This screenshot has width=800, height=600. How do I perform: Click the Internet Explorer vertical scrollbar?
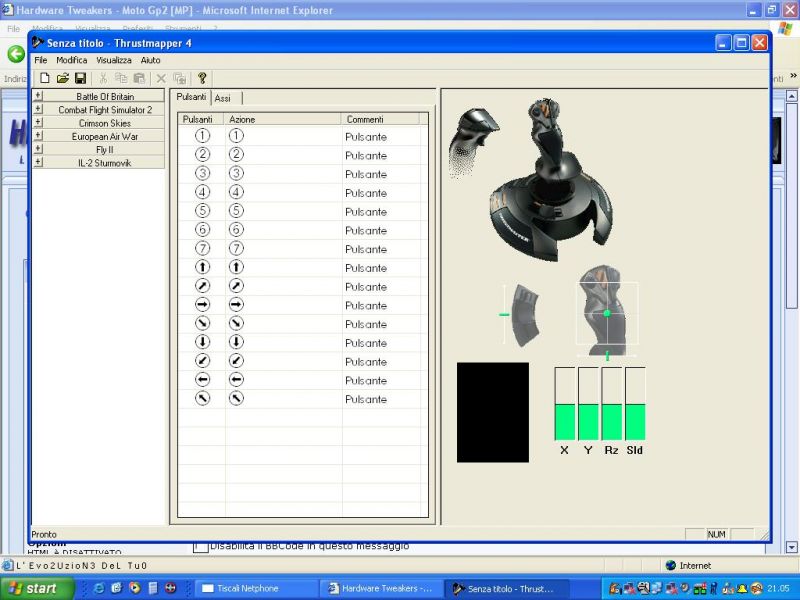click(791, 321)
